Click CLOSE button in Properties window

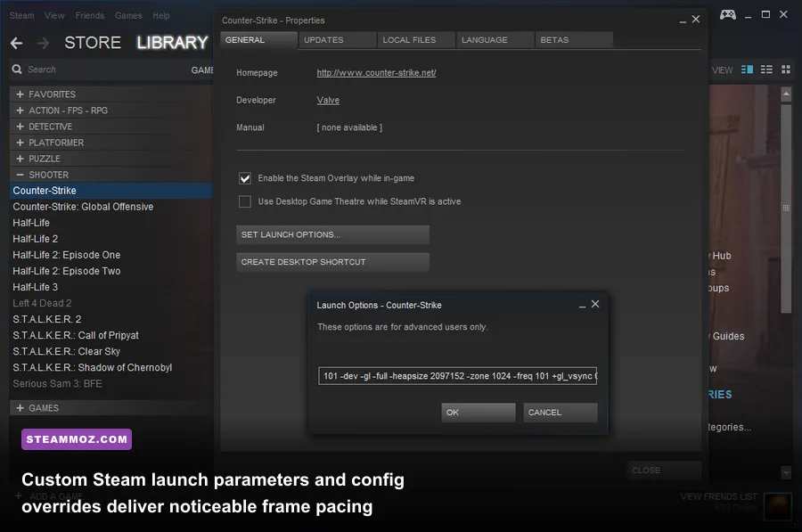(663, 471)
